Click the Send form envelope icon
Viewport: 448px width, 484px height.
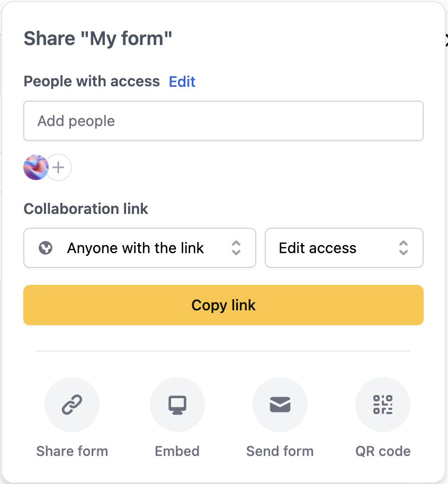click(280, 405)
